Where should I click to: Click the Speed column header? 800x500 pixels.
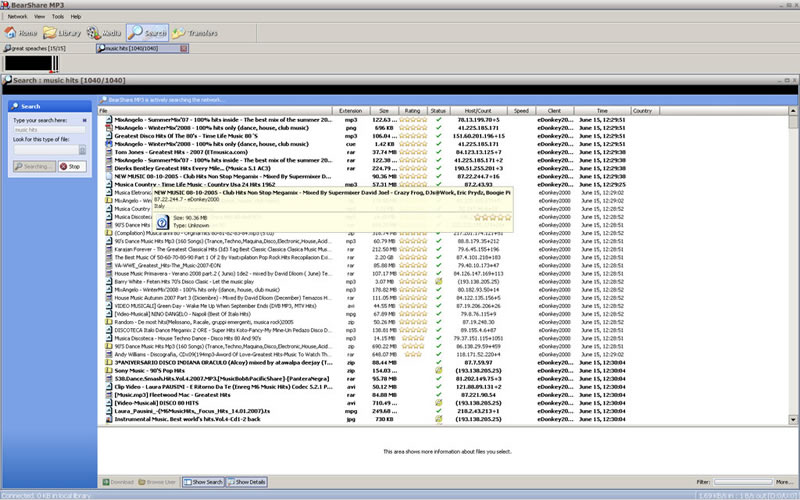tap(521, 111)
